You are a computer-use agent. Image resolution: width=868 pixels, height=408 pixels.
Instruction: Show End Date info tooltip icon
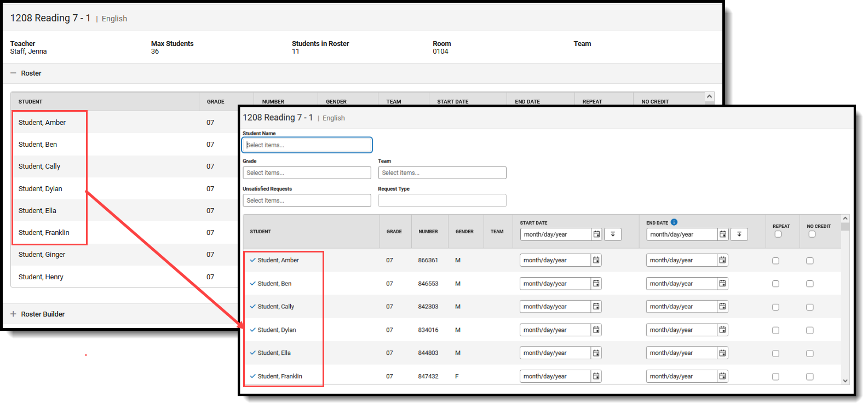click(674, 222)
